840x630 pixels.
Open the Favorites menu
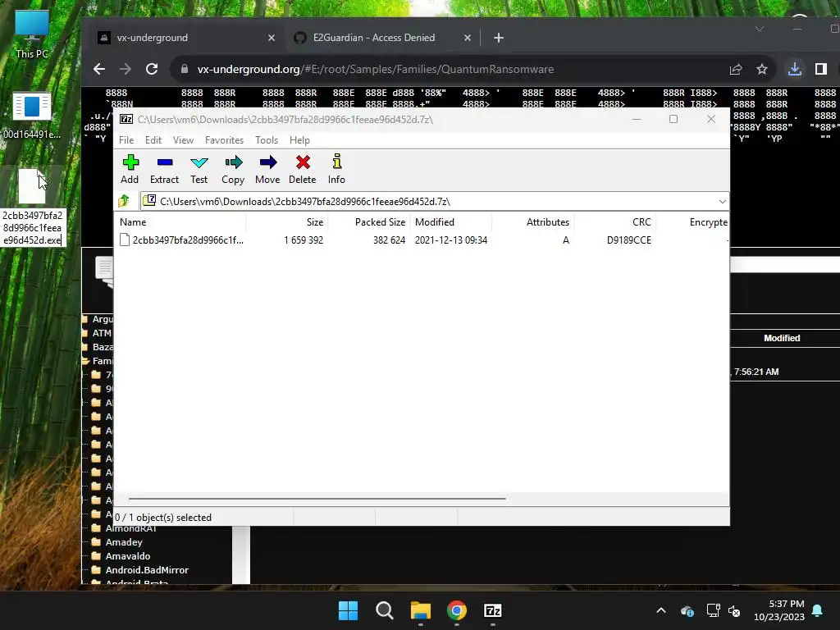pos(225,139)
